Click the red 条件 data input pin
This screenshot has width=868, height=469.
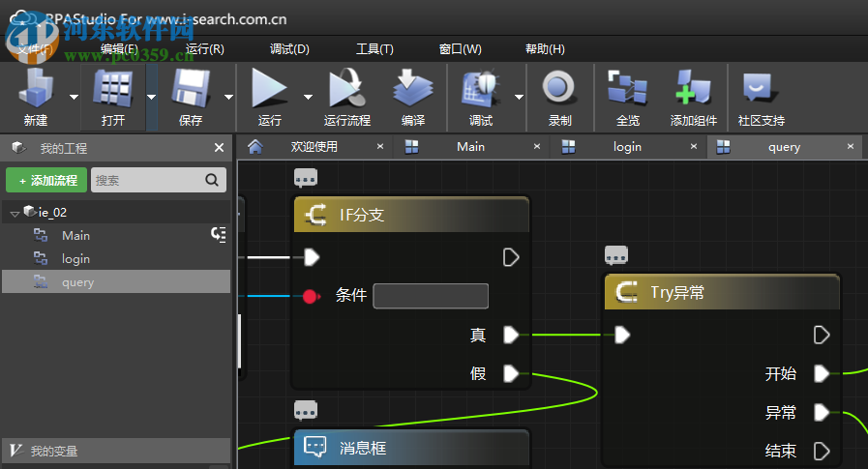(311, 297)
